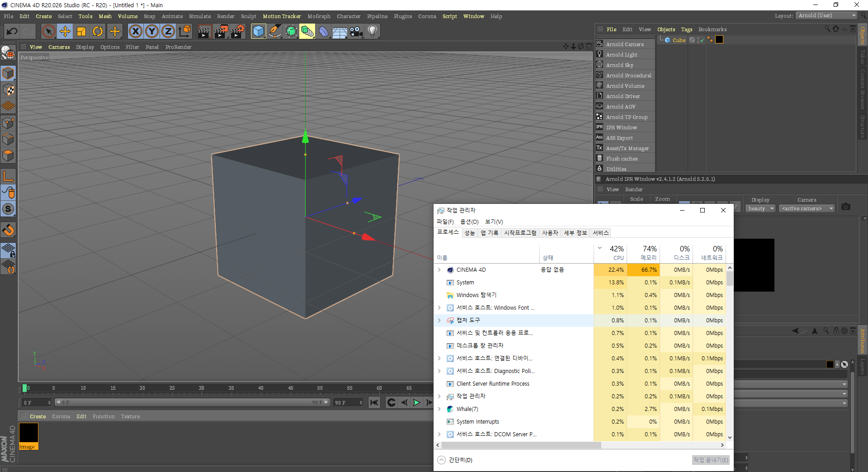Click the black material tag on Cube
The height and width of the screenshot is (472, 868).
coord(719,40)
